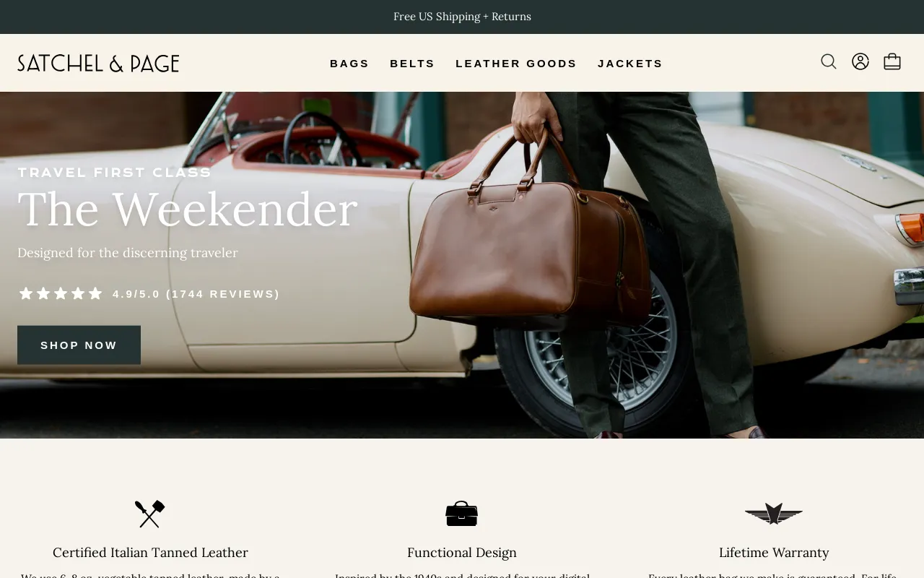Click the crossed tanning tools icon
The height and width of the screenshot is (578, 924).
click(150, 514)
